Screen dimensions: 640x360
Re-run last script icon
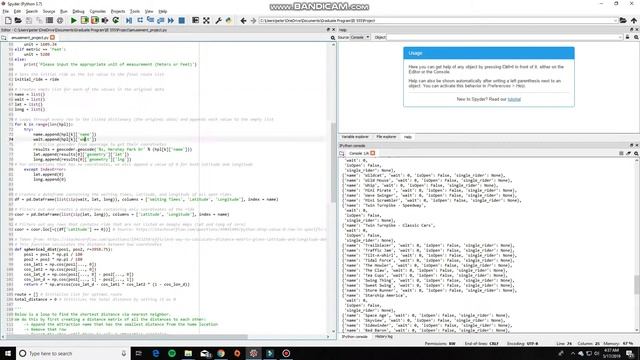pos(116,20)
